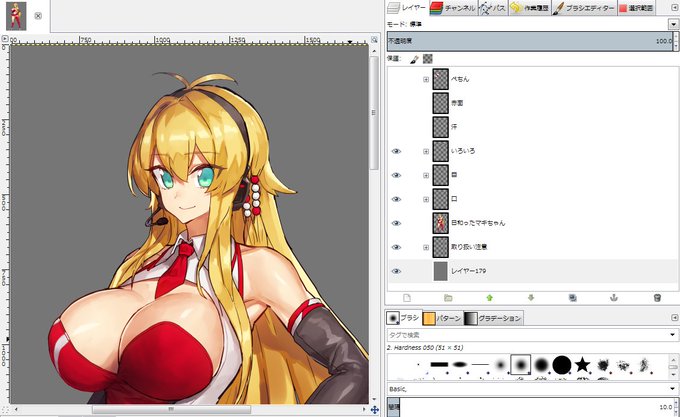Hide the いろいろ layer group
Image resolution: width=680 pixels, height=417 pixels.
pyautogui.click(x=396, y=151)
